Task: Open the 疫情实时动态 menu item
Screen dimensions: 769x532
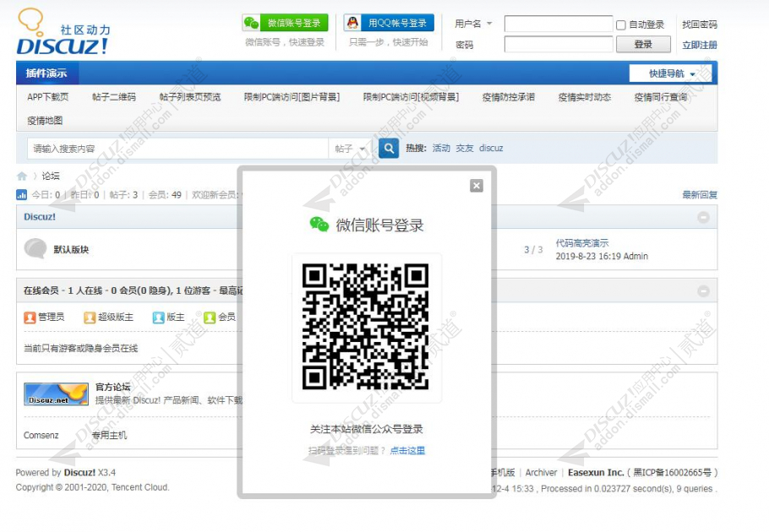Action: click(x=585, y=97)
